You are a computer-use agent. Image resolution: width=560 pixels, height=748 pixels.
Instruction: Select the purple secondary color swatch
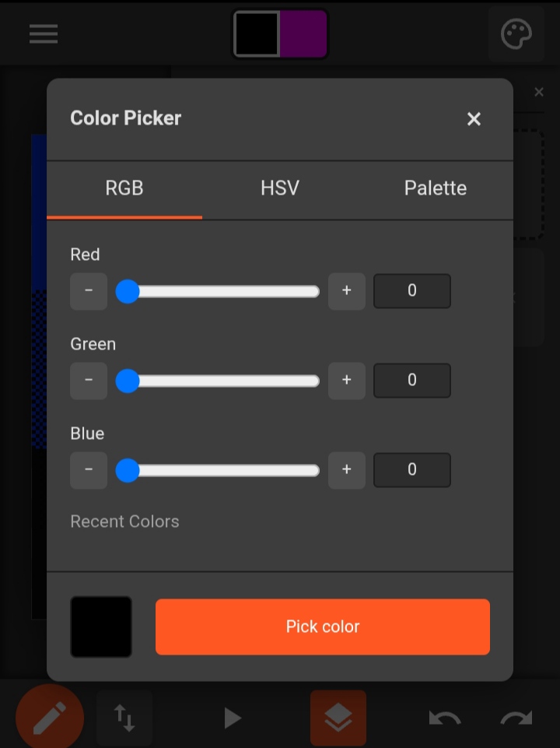point(303,34)
